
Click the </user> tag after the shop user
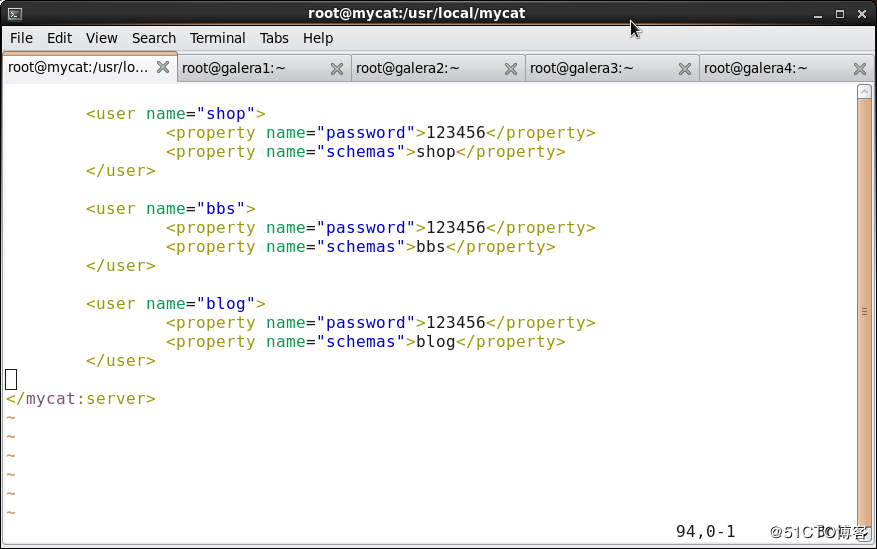click(x=121, y=171)
